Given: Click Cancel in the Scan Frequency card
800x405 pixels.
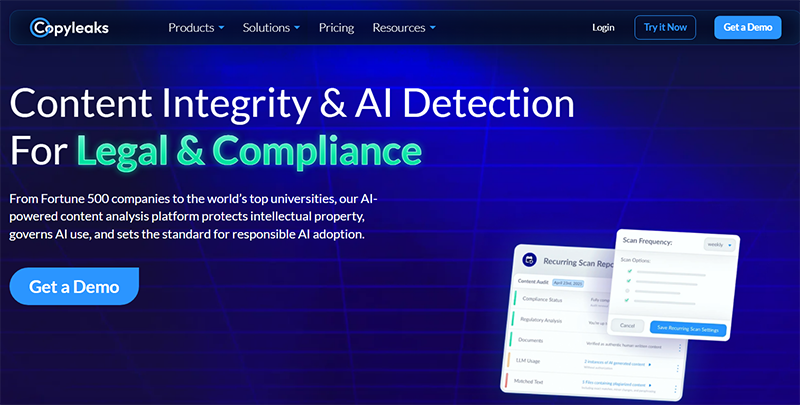Looking at the screenshot, I should (x=627, y=325).
